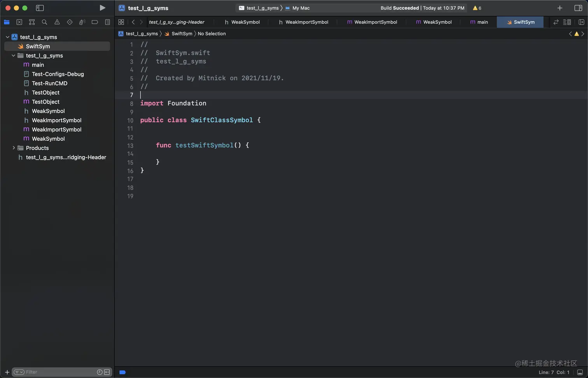Select the Project navigator folder icon

click(7, 22)
